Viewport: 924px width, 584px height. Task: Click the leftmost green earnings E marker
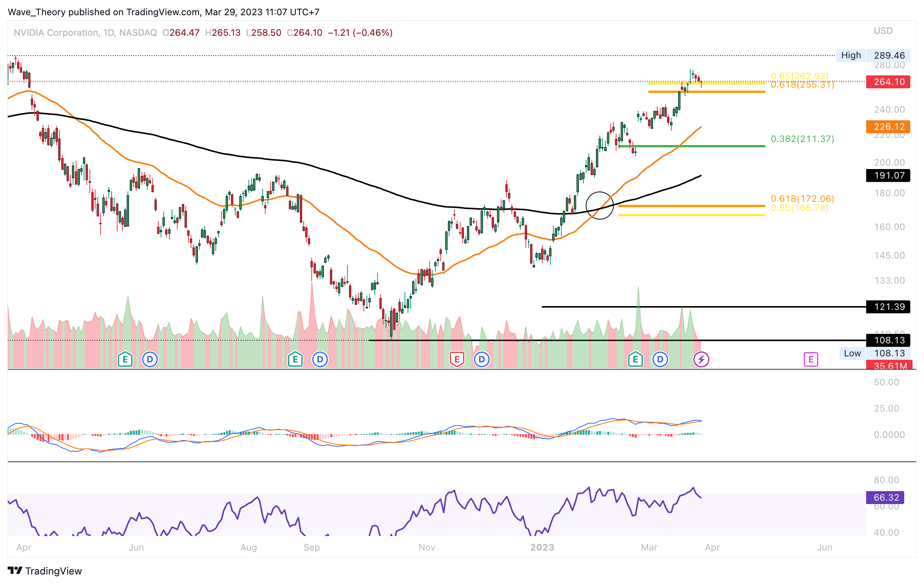125,359
